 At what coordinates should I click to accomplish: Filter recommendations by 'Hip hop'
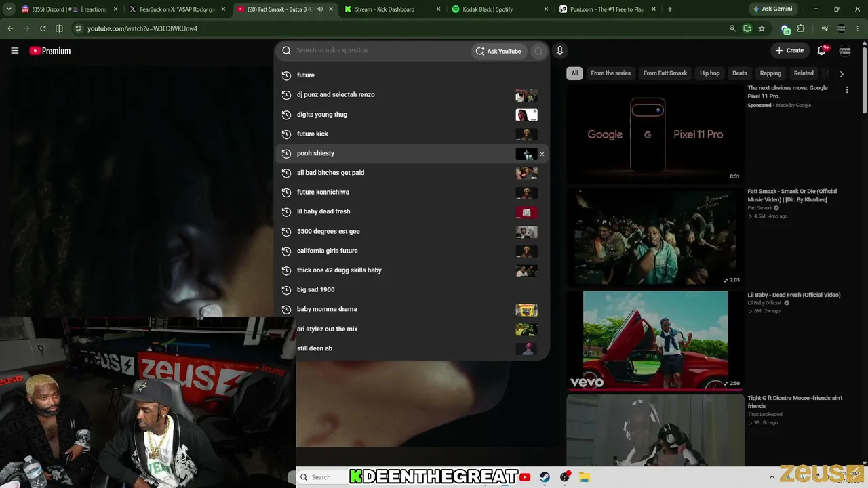pyautogui.click(x=709, y=73)
